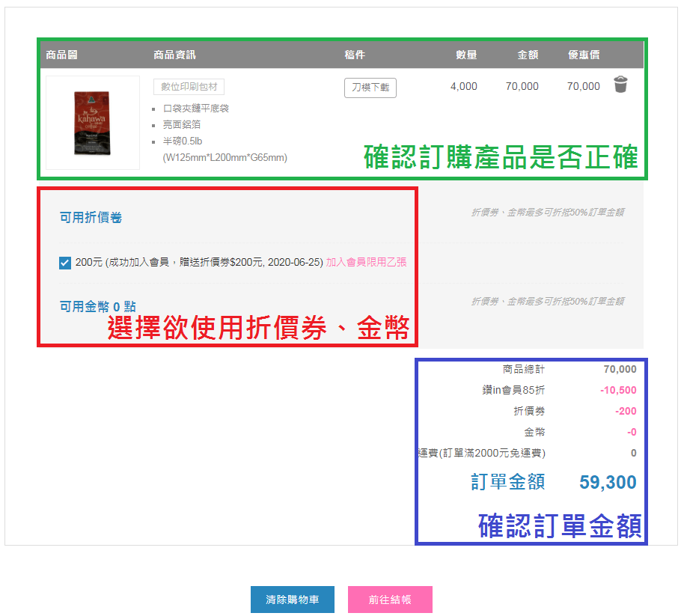The image size is (684, 616).
Task: Select the 數位印刷包材 category tag
Action: (x=188, y=86)
